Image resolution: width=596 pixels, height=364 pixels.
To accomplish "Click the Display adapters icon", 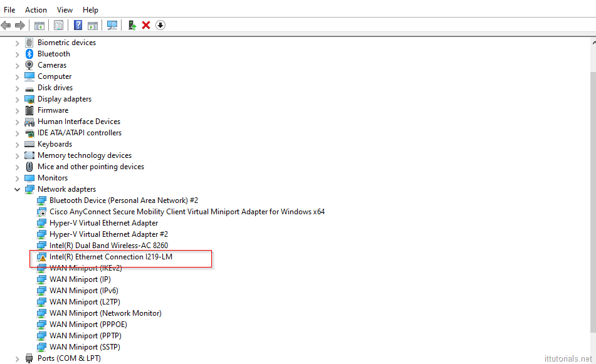I will coord(29,99).
